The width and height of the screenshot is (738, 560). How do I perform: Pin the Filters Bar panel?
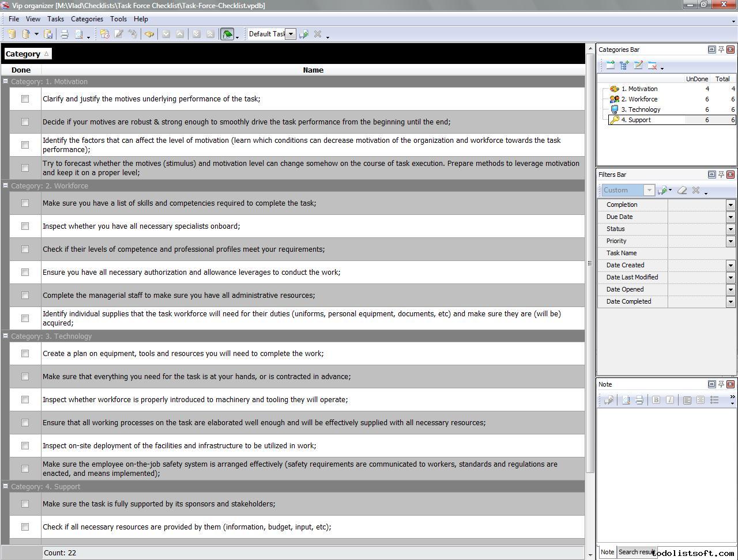[x=721, y=175]
